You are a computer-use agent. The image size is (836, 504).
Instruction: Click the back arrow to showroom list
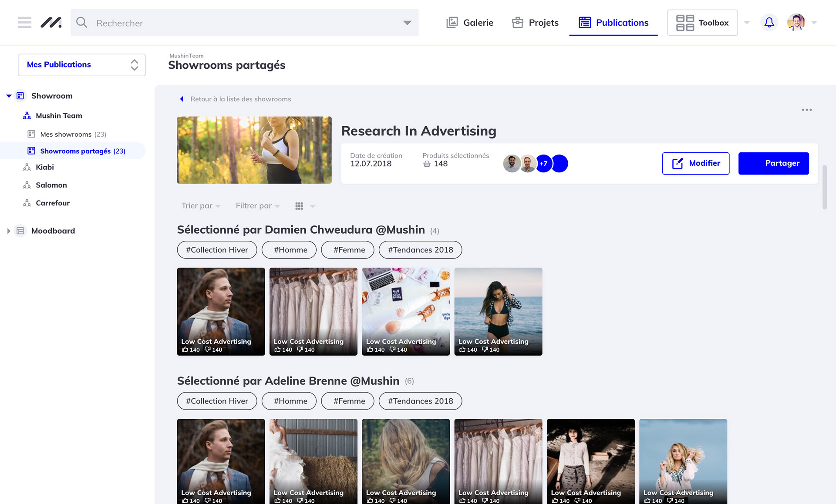pyautogui.click(x=182, y=99)
